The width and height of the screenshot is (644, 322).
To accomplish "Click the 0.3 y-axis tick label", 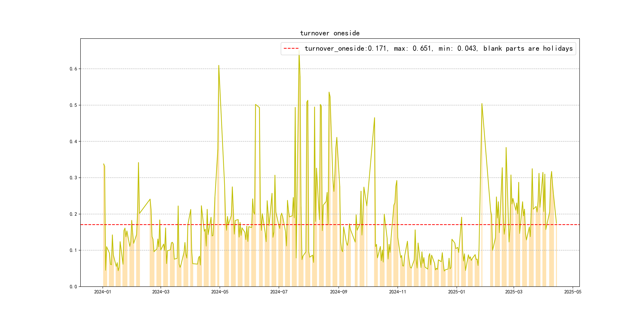I will click(73, 178).
